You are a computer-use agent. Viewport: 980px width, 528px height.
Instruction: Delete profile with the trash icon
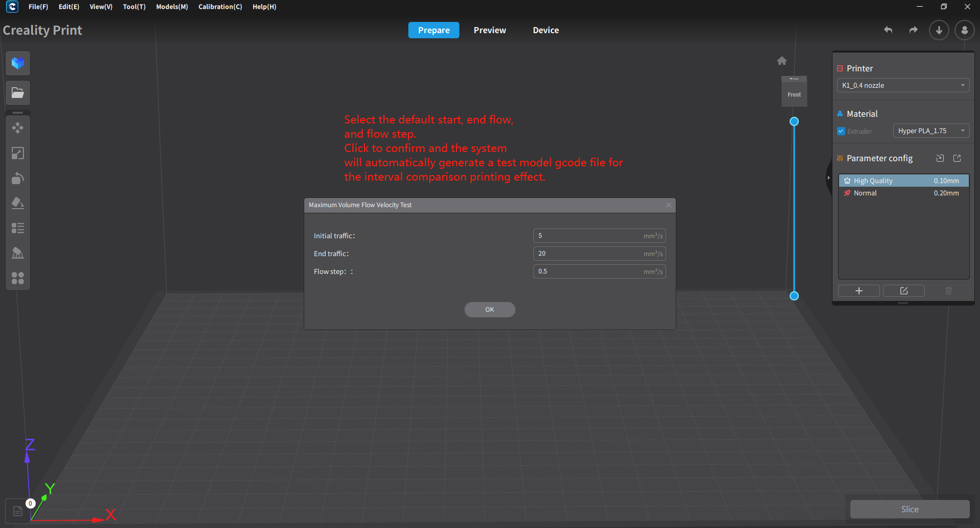[948, 291]
